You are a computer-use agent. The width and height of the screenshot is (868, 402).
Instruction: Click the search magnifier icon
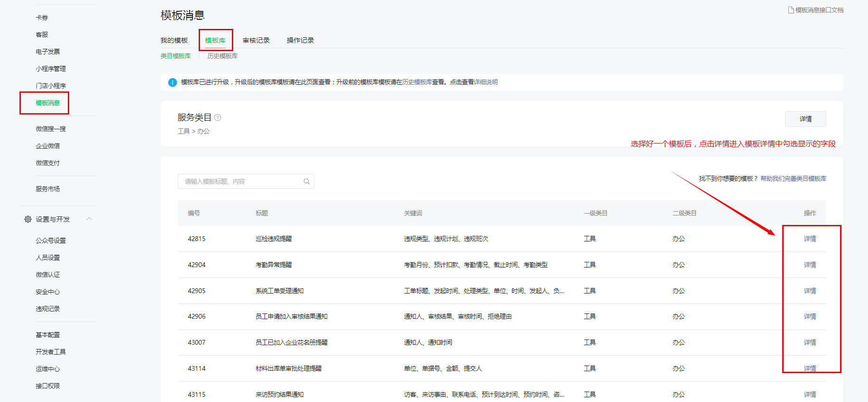tap(306, 181)
